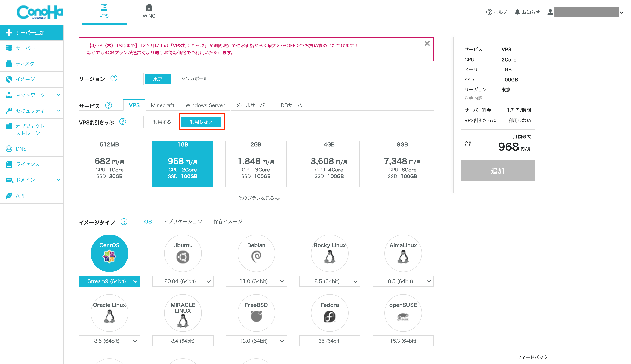This screenshot has width=631, height=364.
Task: Open the VPS top navigation tab
Action: tap(104, 12)
